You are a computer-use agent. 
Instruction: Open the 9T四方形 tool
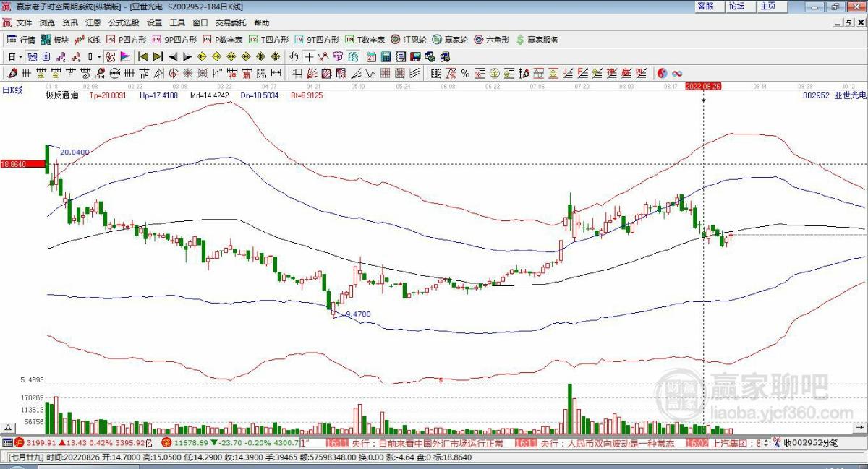pos(316,39)
